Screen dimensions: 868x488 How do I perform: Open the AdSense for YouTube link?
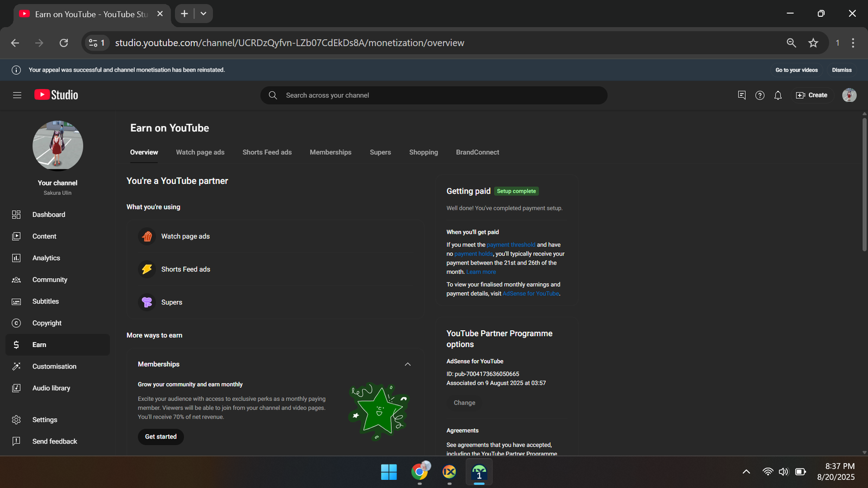point(531,294)
